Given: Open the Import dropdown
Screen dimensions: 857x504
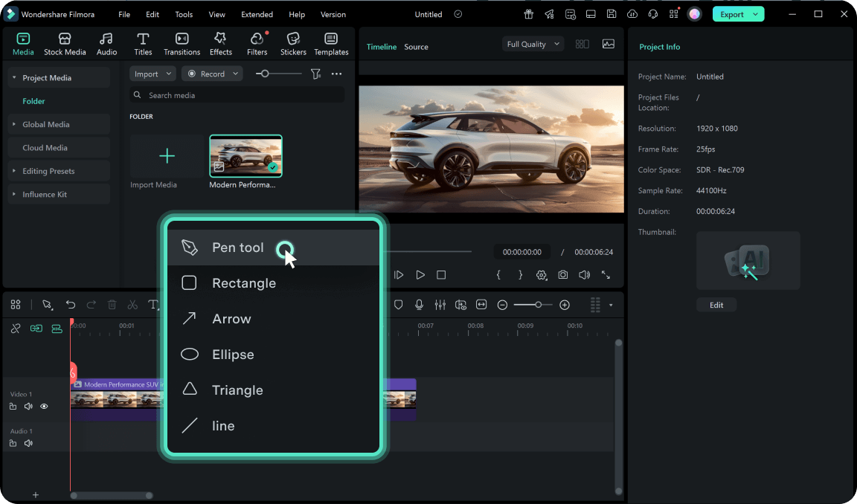Looking at the screenshot, I should (x=153, y=74).
